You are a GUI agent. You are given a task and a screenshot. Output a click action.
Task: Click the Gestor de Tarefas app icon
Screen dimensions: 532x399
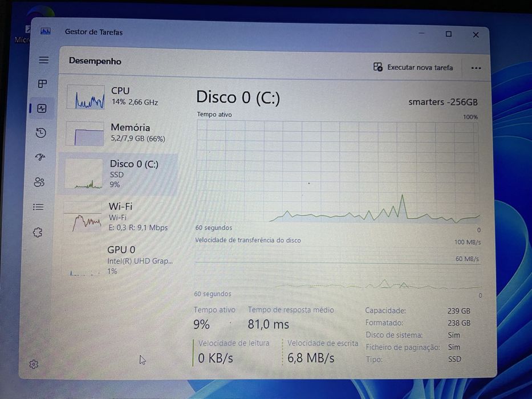(x=46, y=31)
